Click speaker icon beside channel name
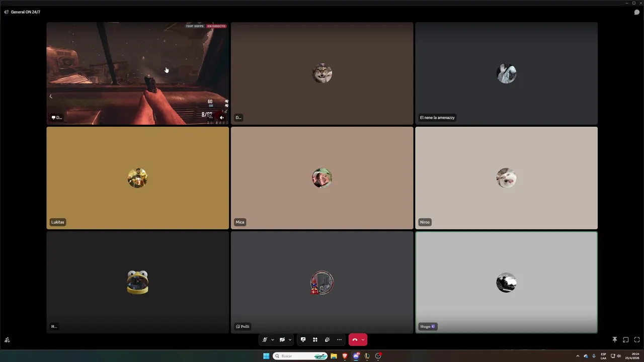The height and width of the screenshot is (362, 644). (x=6, y=12)
